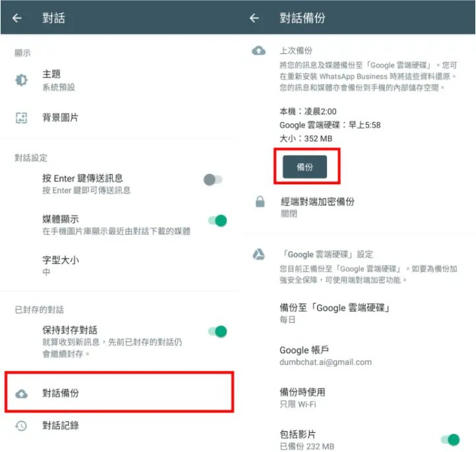Select the text 大小：352 MB
This screenshot has width=476, height=452.
(x=306, y=139)
